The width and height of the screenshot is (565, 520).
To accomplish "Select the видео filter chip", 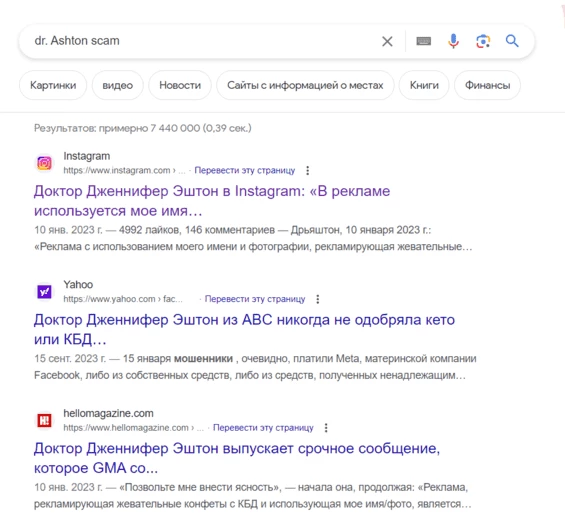I will pyautogui.click(x=117, y=85).
